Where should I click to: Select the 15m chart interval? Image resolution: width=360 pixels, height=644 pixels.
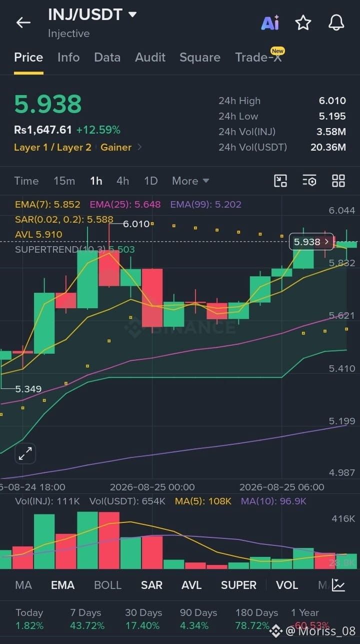click(64, 181)
